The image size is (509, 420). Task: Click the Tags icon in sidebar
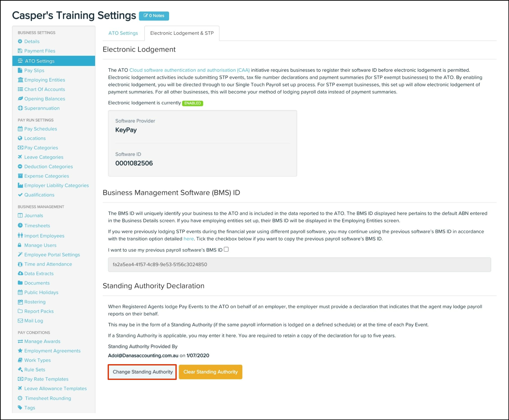point(20,408)
